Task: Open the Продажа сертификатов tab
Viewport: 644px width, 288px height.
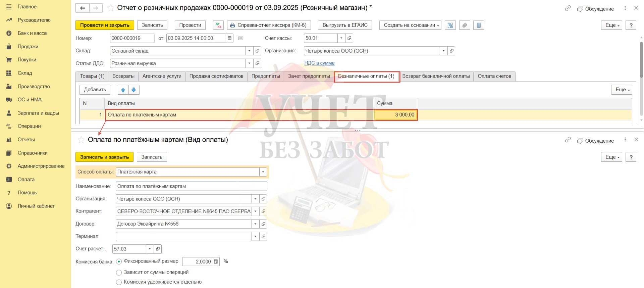Action: 216,76
